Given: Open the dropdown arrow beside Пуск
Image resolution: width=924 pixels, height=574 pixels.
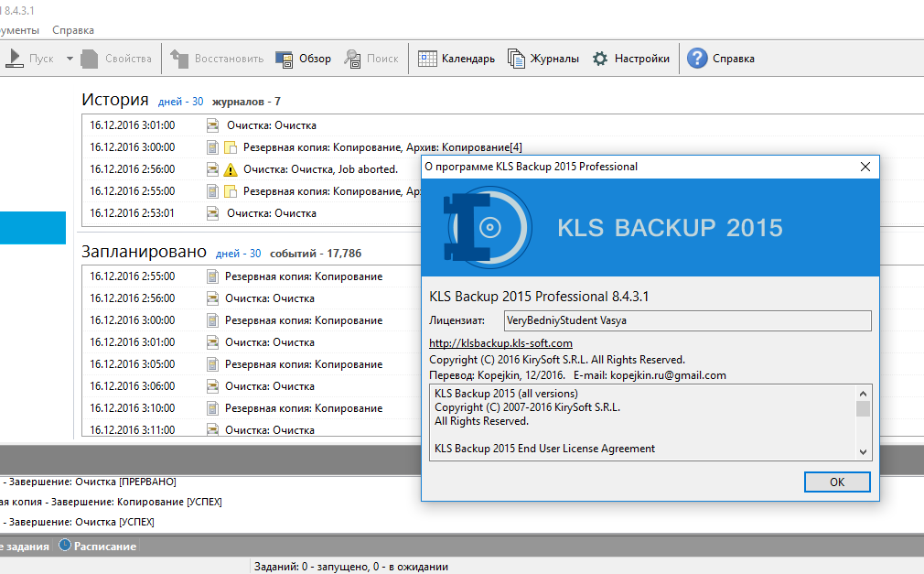Looking at the screenshot, I should tap(70, 59).
